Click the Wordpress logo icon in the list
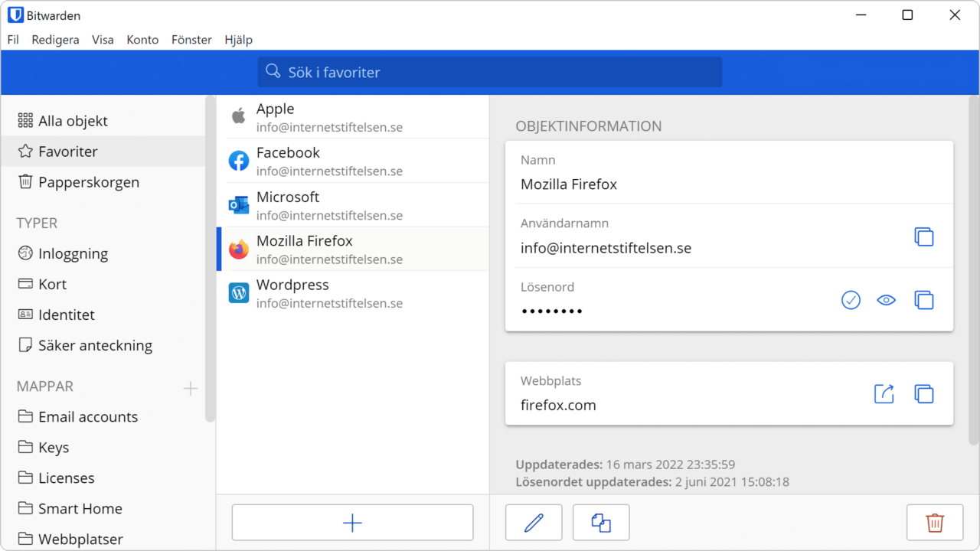 coord(239,293)
